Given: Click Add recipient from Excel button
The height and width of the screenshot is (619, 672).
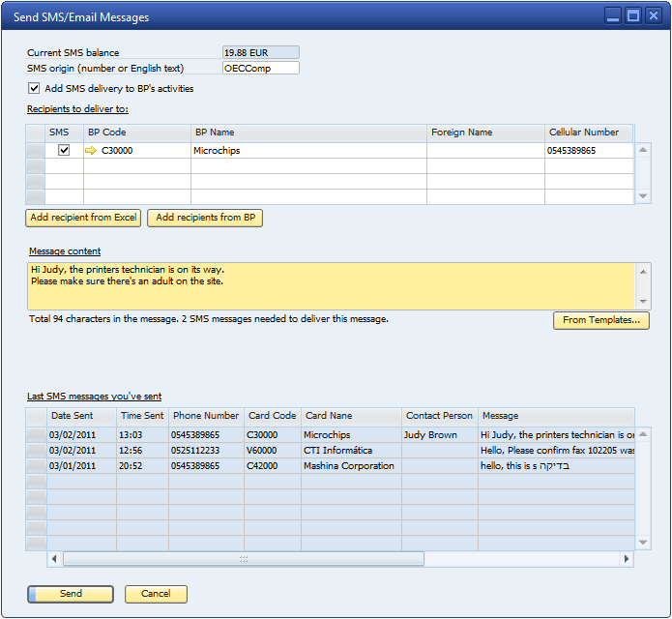Looking at the screenshot, I should pos(83,218).
